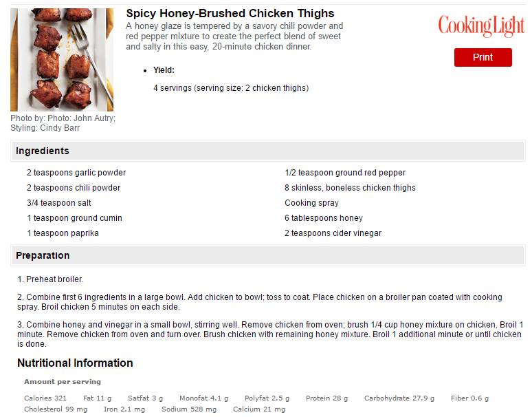Click step 1 Preheat broiler
532x417 pixels.
coord(50,279)
